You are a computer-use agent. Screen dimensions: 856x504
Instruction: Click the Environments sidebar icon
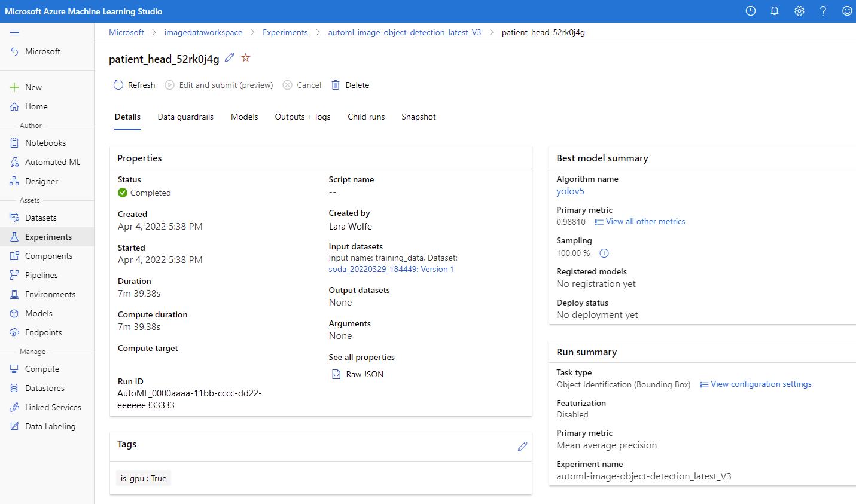(14, 294)
